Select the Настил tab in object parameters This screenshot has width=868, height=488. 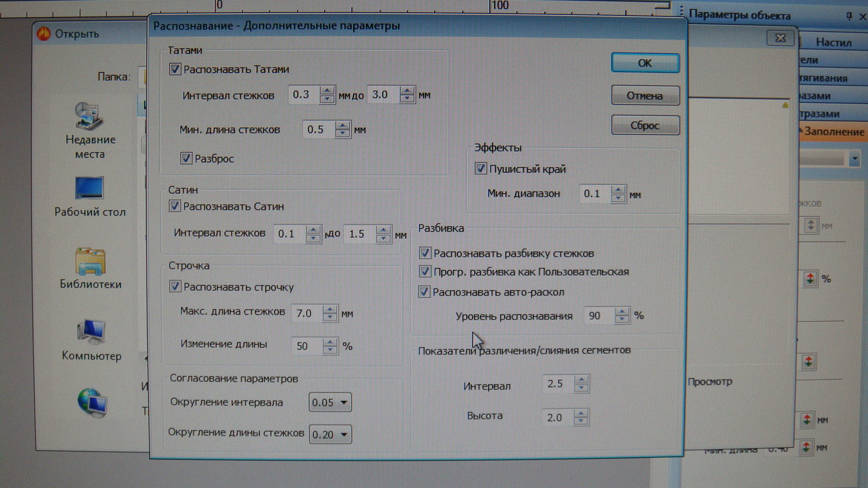click(833, 42)
